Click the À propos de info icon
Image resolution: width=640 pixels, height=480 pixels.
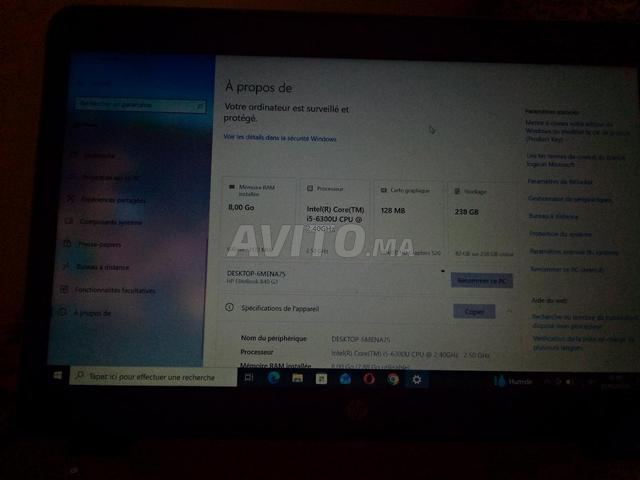tap(62, 313)
